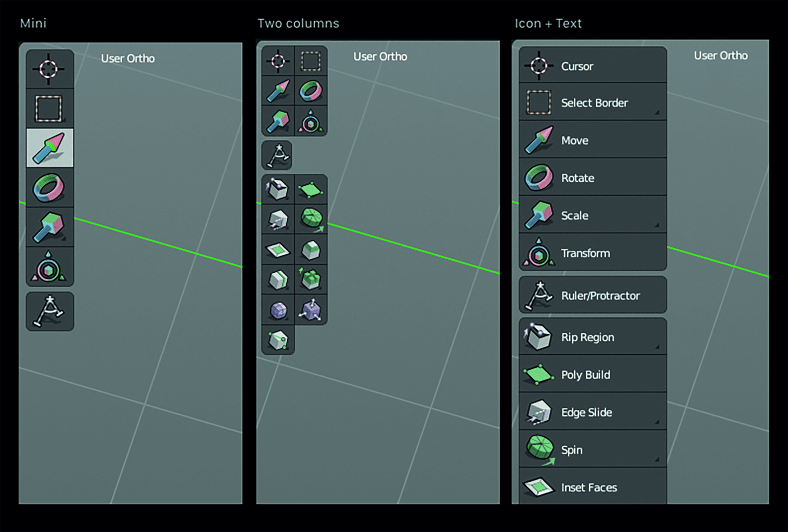Expand the Select Border corner arrow in text toolbar
The width and height of the screenshot is (788, 532).
click(657, 113)
